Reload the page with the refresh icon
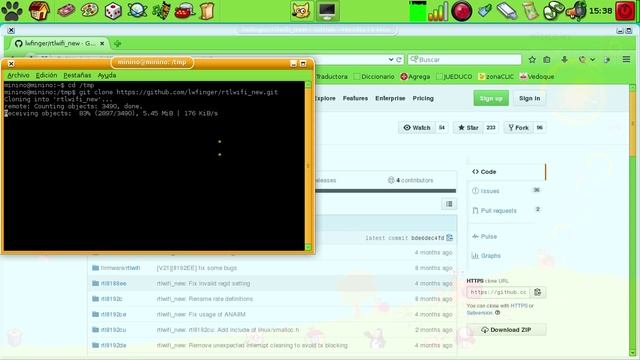640x360 pixels. [x=399, y=60]
